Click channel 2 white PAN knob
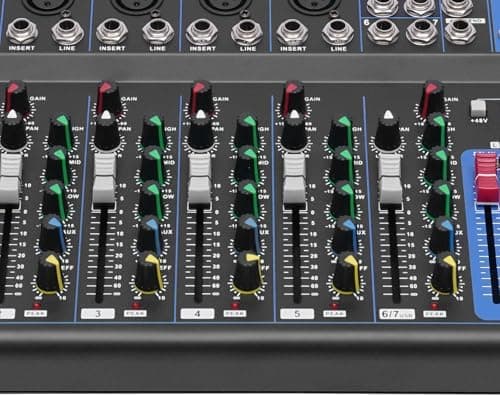The image size is (500, 397). 13,130
